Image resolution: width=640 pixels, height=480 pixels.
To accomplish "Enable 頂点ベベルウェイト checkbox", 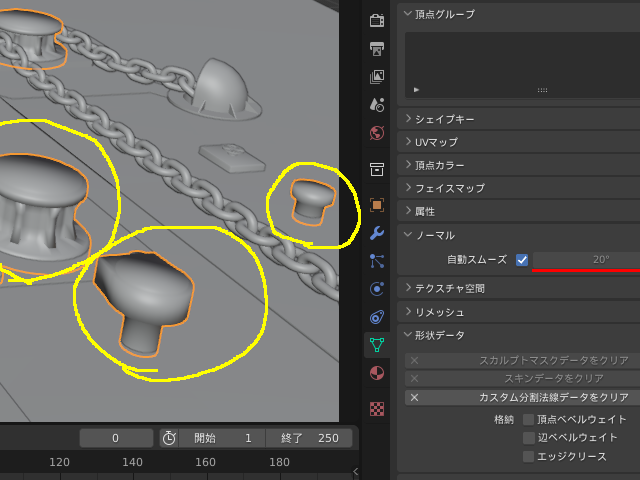I will coord(529,420).
